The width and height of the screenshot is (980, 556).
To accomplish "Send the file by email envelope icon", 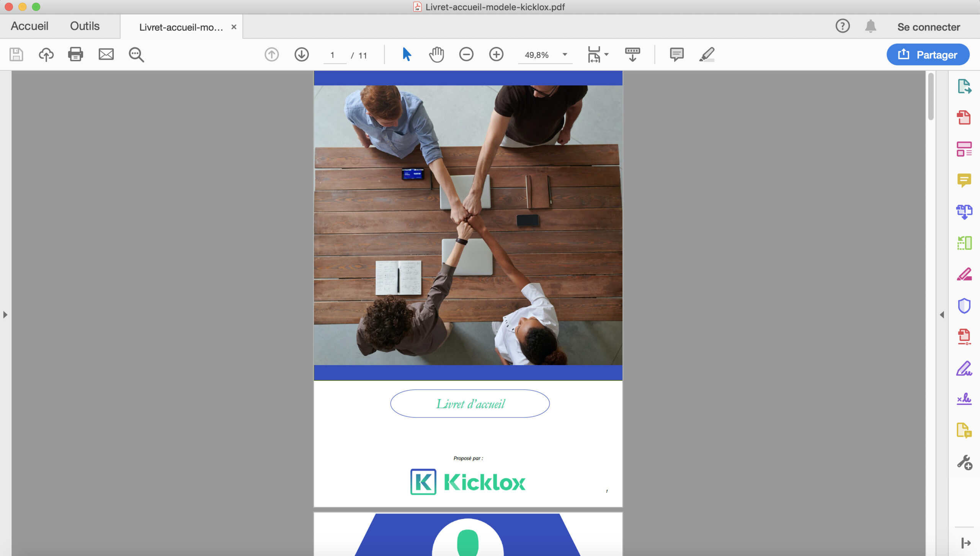I will point(106,54).
